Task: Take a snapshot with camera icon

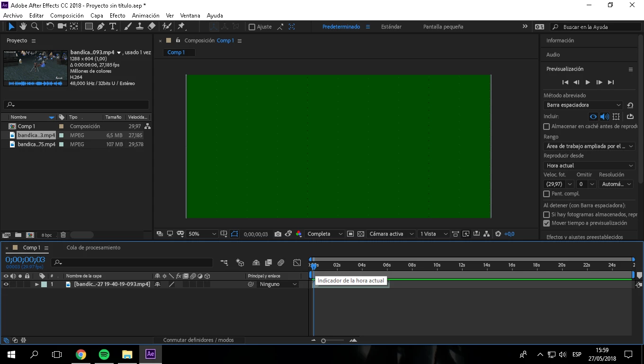Action: [x=278, y=234]
